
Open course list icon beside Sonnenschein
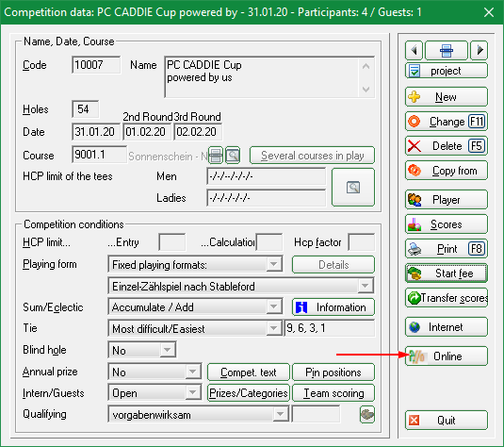[216, 156]
